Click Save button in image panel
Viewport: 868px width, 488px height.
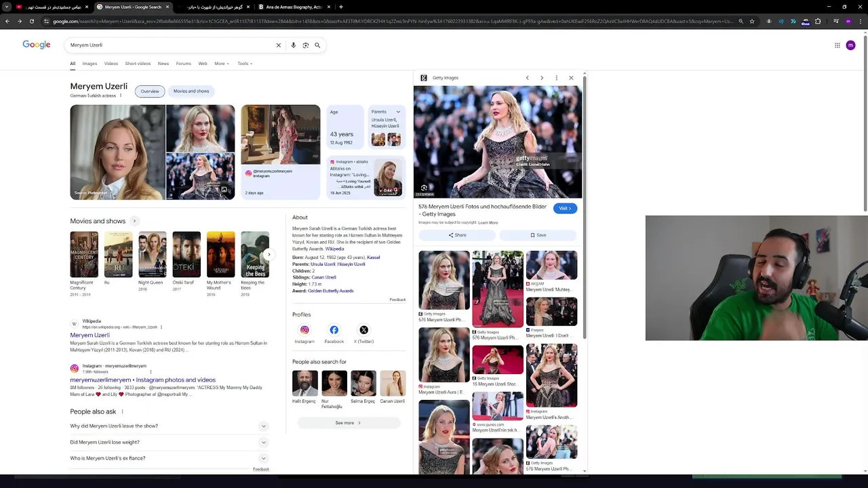pos(538,235)
